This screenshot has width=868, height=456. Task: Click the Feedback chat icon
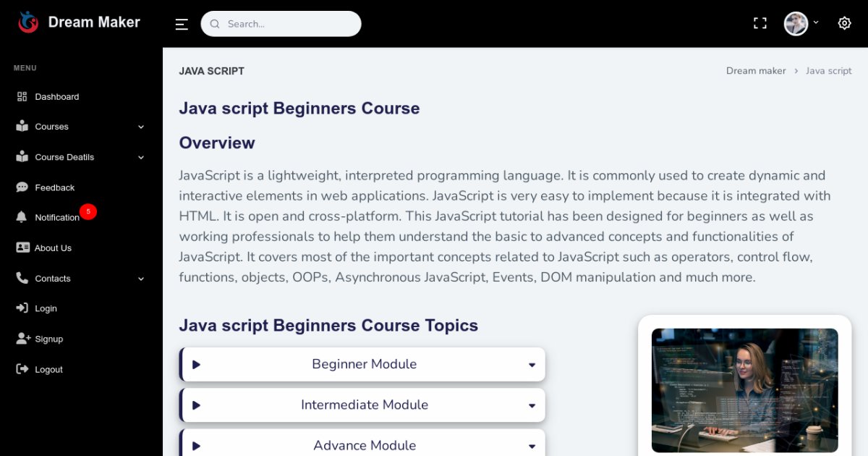pyautogui.click(x=22, y=187)
